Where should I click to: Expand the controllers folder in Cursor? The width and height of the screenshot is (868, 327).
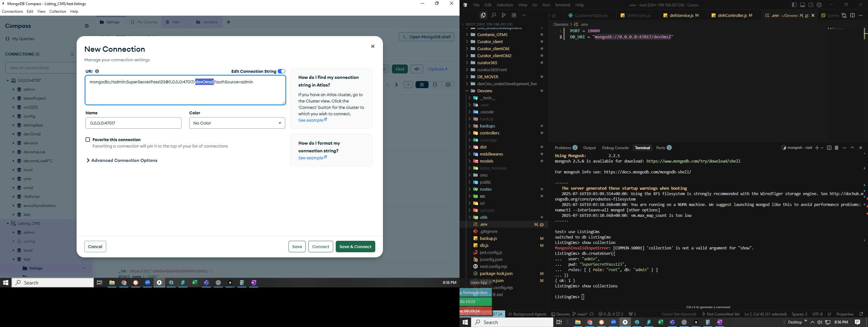pyautogui.click(x=469, y=133)
